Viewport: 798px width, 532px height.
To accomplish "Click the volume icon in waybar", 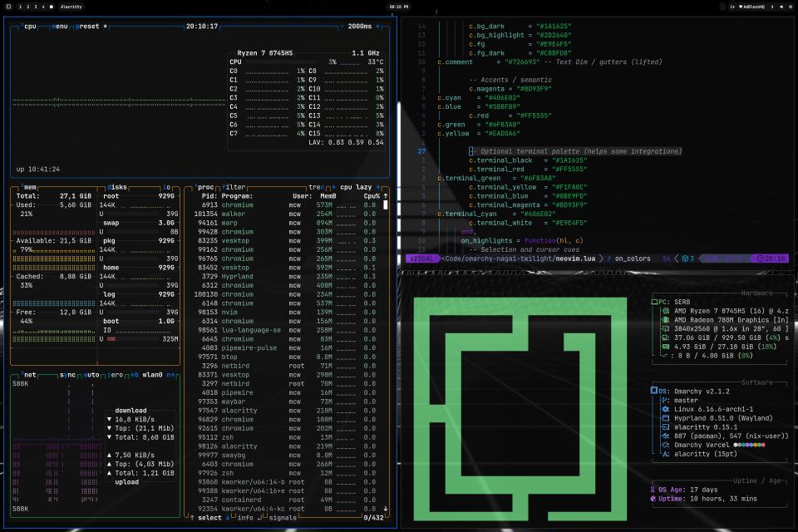I will click(x=781, y=7).
